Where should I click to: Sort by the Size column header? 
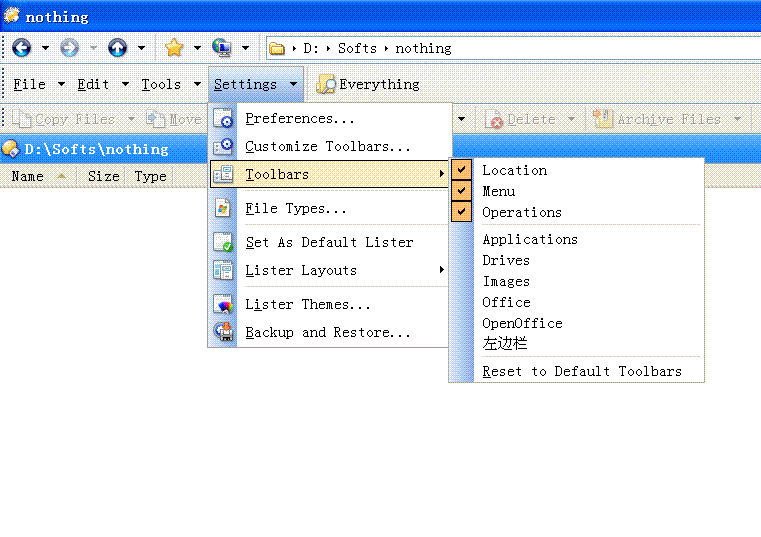103,176
